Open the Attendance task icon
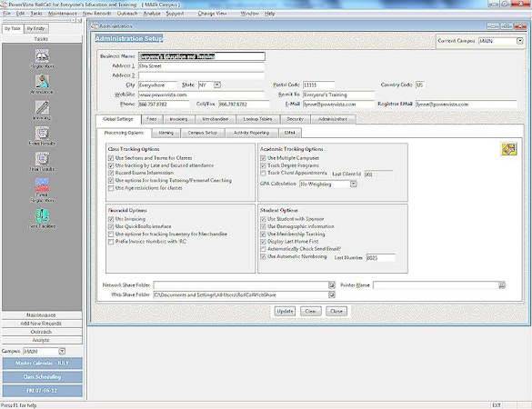Screen dimensions: 532x409 [42, 82]
